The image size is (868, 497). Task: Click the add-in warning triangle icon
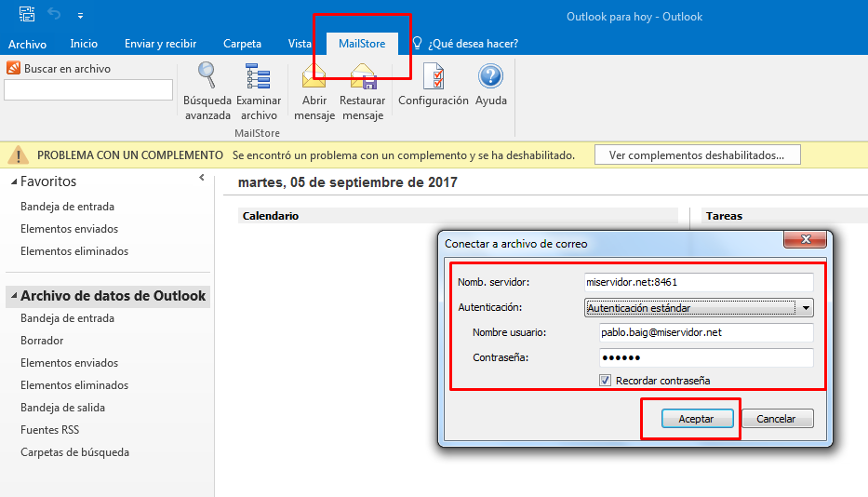tap(19, 155)
